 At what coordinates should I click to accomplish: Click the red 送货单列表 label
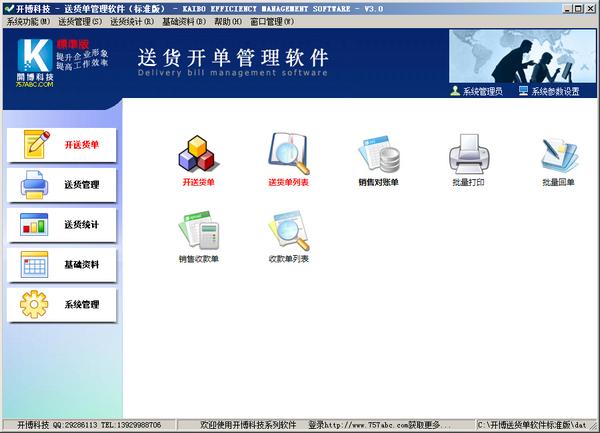point(289,182)
